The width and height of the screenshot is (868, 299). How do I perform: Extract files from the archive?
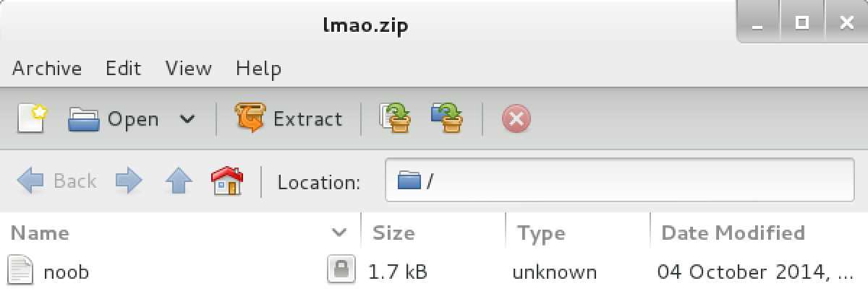tap(288, 118)
